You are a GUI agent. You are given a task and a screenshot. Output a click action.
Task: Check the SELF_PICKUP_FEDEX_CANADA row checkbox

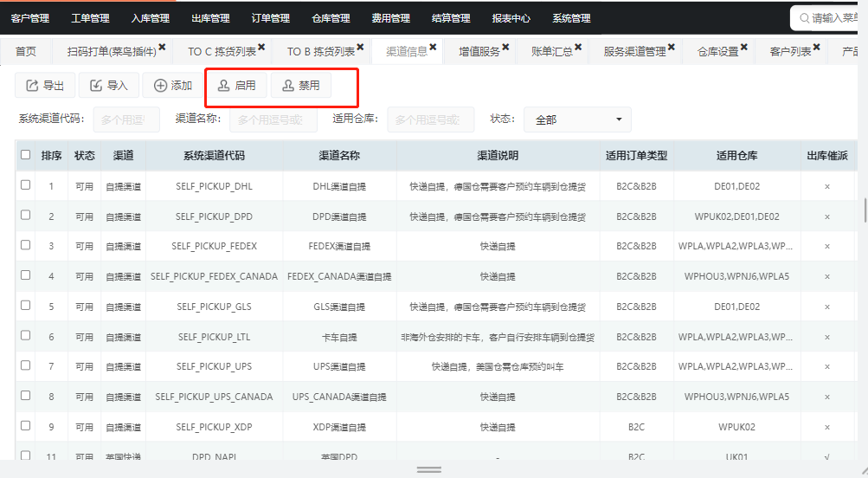[25, 275]
